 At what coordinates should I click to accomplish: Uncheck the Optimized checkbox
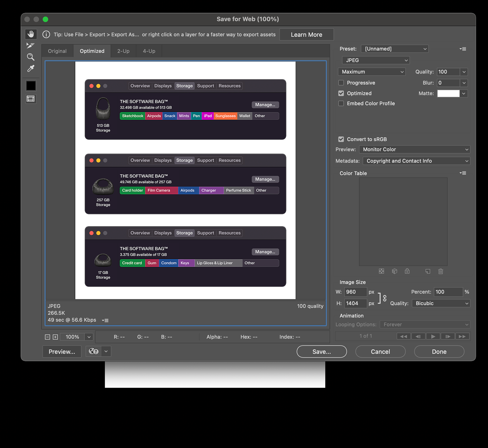tap(341, 93)
